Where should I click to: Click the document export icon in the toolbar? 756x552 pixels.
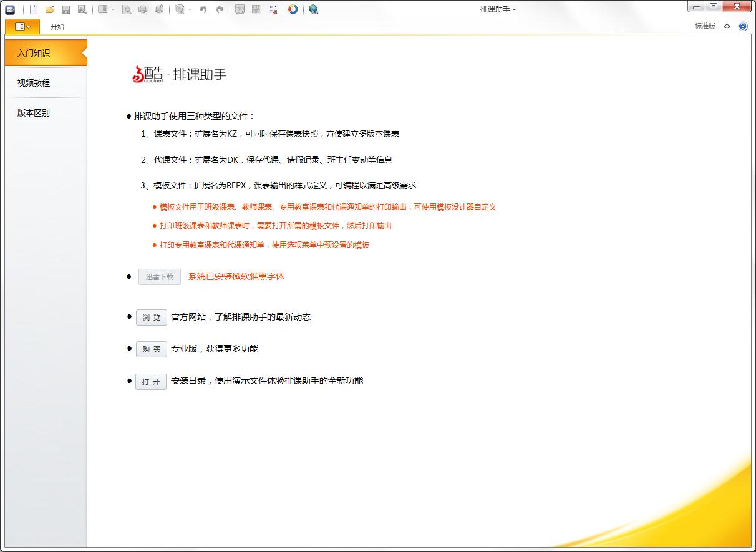(273, 9)
